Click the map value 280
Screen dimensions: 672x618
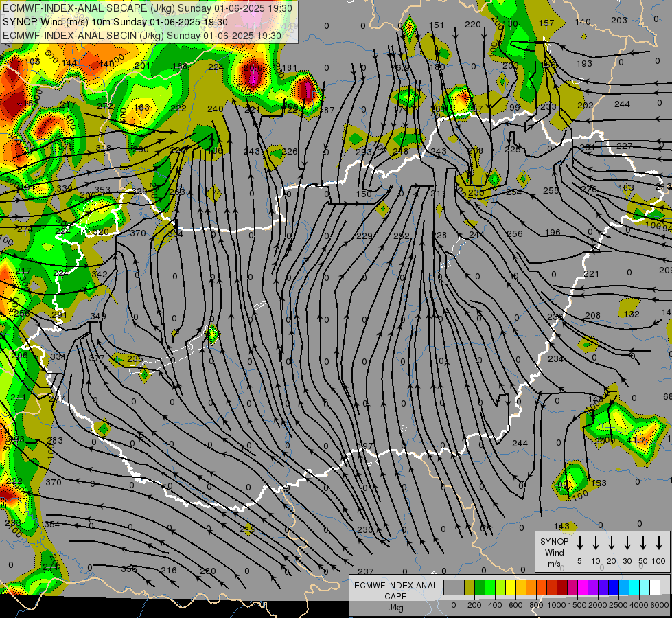click(208, 571)
